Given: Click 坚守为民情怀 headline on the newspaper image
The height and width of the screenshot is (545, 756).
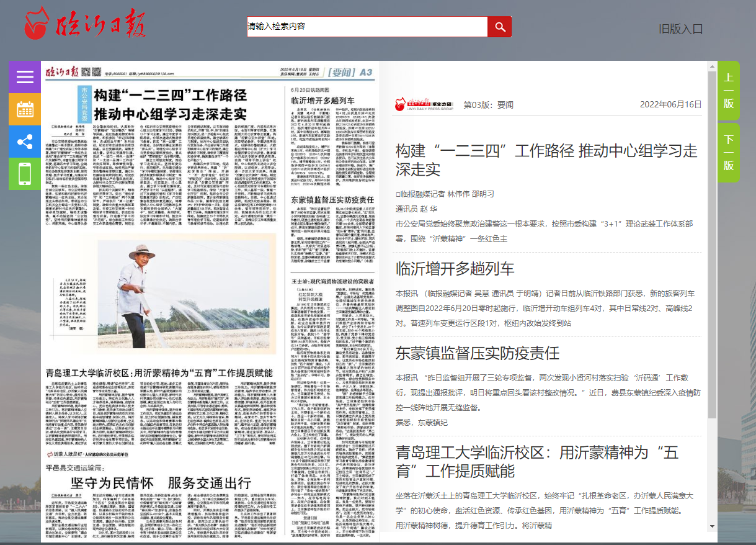Looking at the screenshot, I should coord(161,483).
